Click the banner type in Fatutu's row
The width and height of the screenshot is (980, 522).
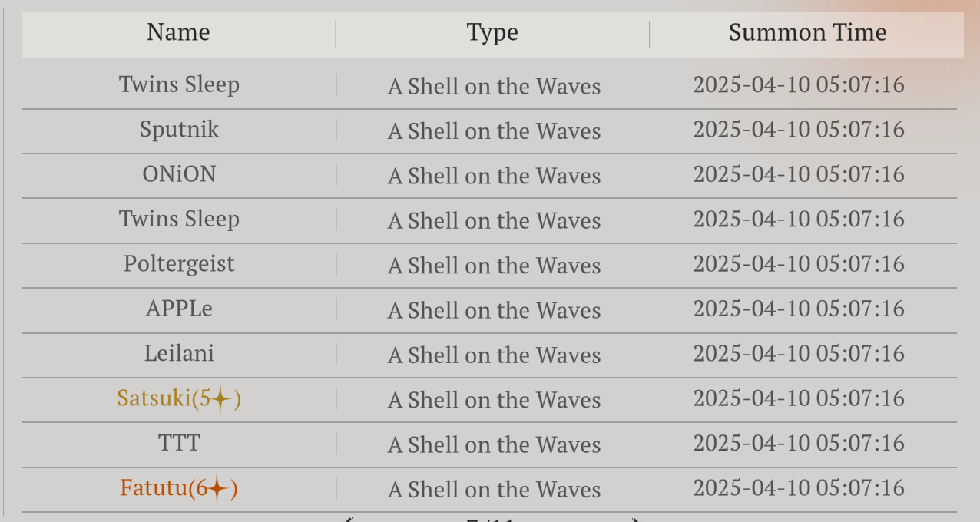pyautogui.click(x=494, y=490)
